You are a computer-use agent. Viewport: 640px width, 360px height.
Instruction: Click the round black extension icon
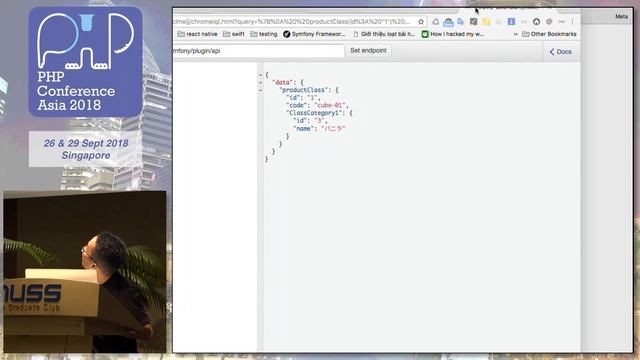click(x=536, y=22)
